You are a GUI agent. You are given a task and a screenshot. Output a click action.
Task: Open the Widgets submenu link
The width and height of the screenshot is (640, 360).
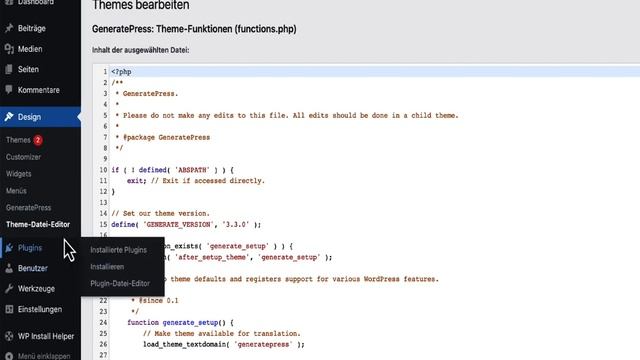click(x=18, y=174)
